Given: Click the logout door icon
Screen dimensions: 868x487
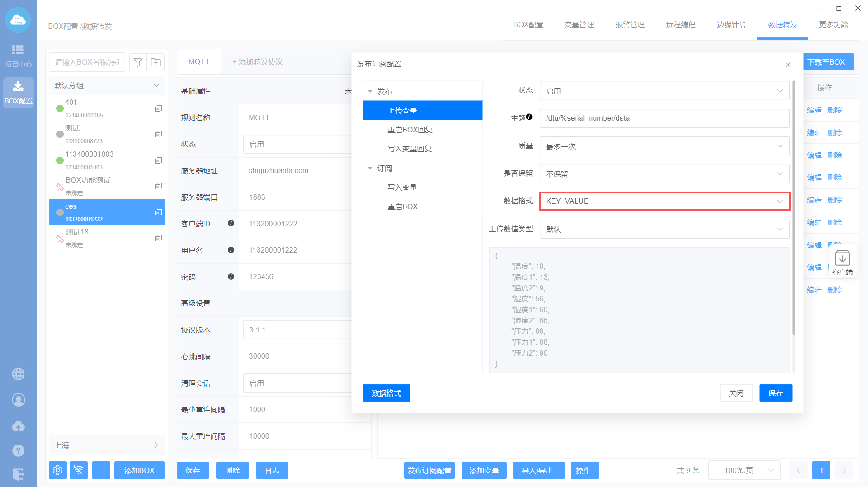Looking at the screenshot, I should [18, 474].
